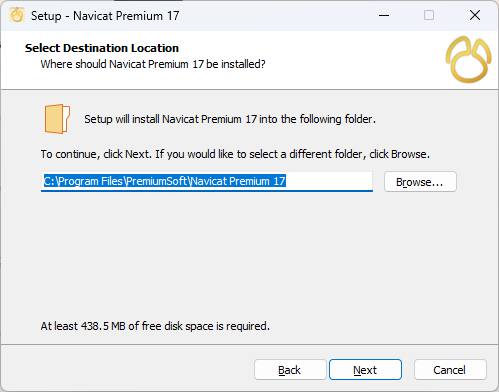Close the Navicat Premium 17 setup window

pos(475,15)
